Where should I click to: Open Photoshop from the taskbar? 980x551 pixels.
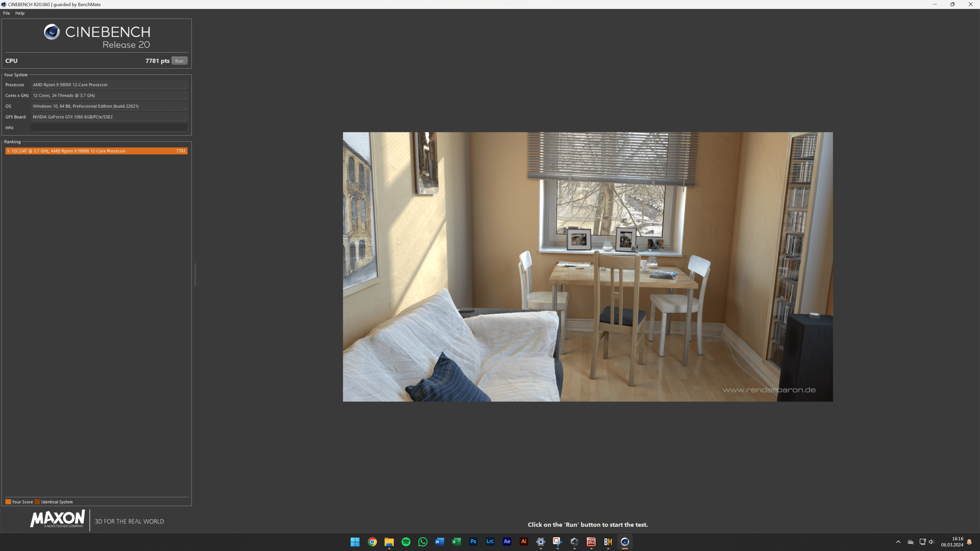coord(473,542)
